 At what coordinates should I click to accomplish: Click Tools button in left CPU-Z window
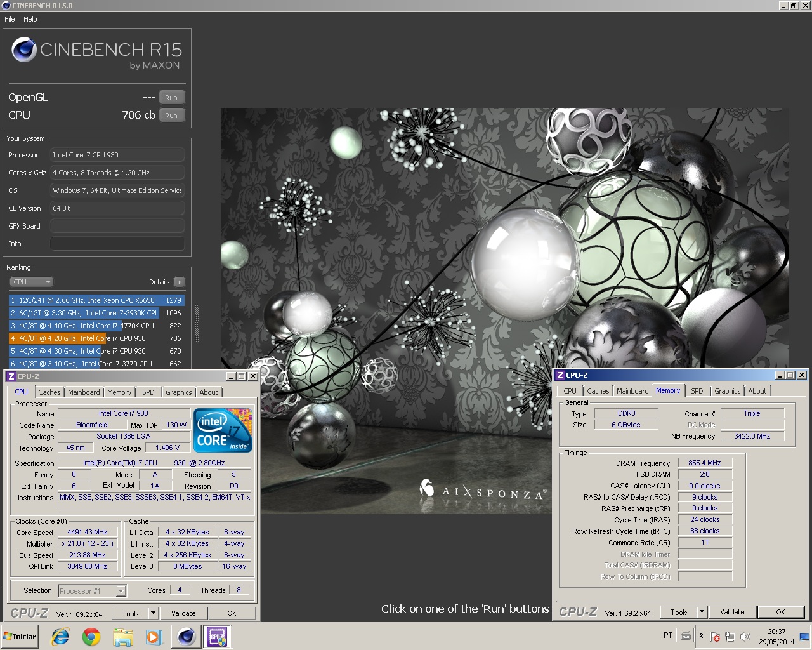130,613
